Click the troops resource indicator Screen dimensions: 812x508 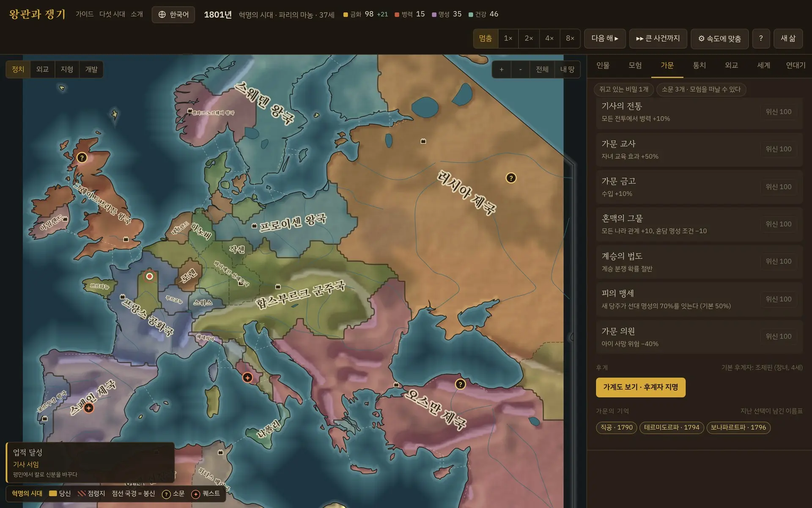[409, 14]
